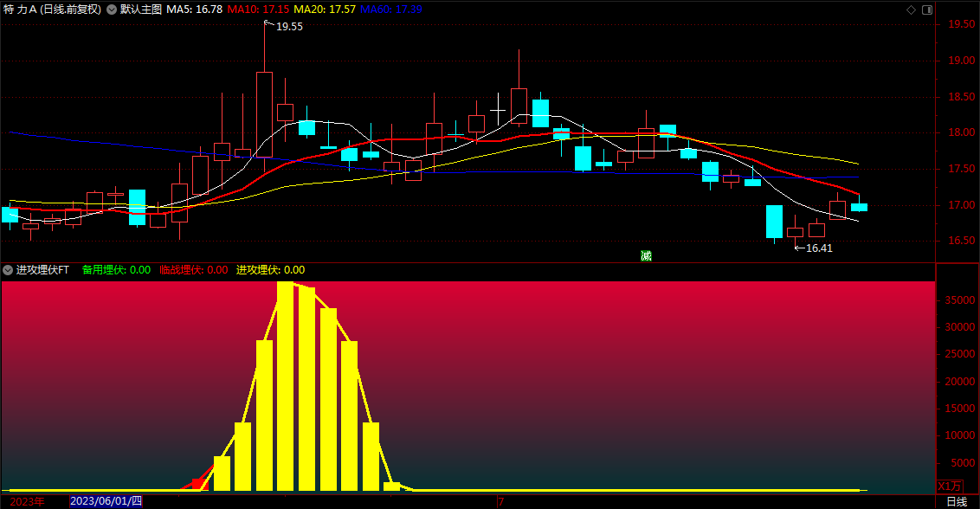Screen dimensions: 980x509
Task: Select the MA20: 17.57 readout
Action: [325, 10]
